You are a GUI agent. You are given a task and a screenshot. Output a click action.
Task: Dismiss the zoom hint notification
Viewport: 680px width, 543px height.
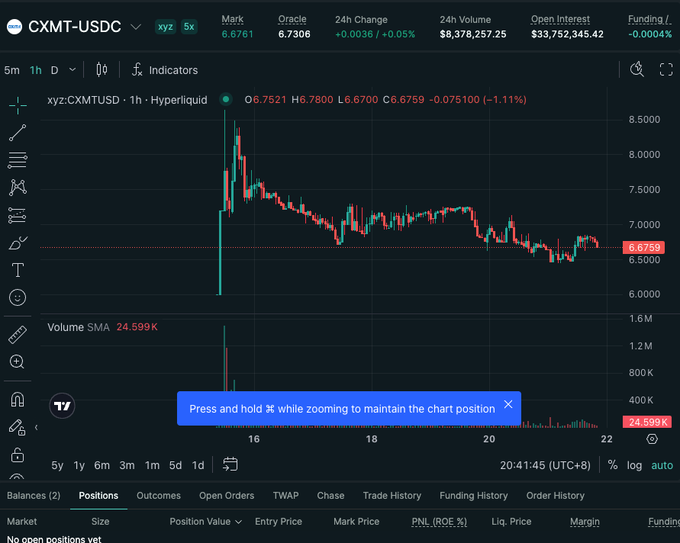click(x=508, y=404)
